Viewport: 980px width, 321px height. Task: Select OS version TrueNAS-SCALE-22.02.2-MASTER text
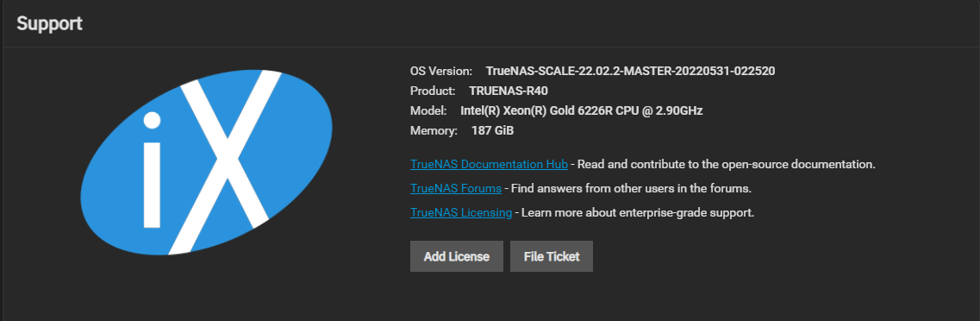tap(630, 72)
